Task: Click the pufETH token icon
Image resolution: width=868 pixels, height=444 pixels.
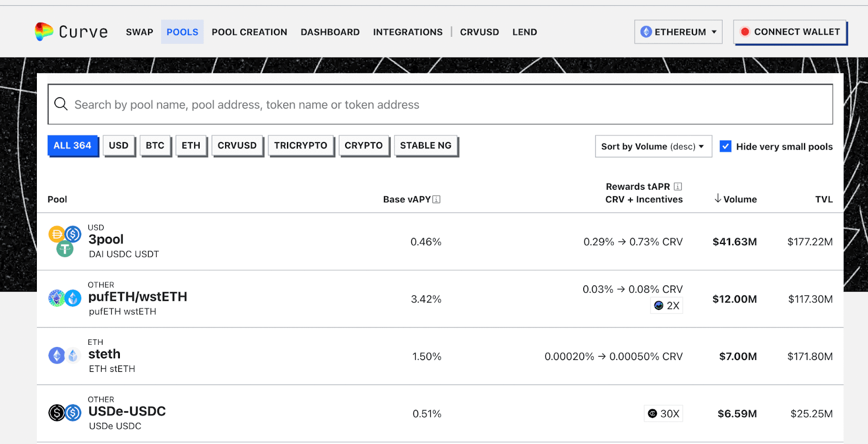Action: (x=56, y=298)
